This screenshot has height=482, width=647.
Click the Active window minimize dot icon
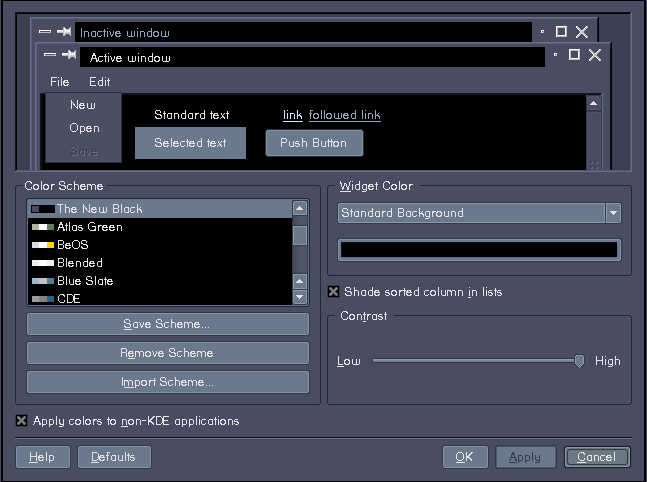(555, 54)
